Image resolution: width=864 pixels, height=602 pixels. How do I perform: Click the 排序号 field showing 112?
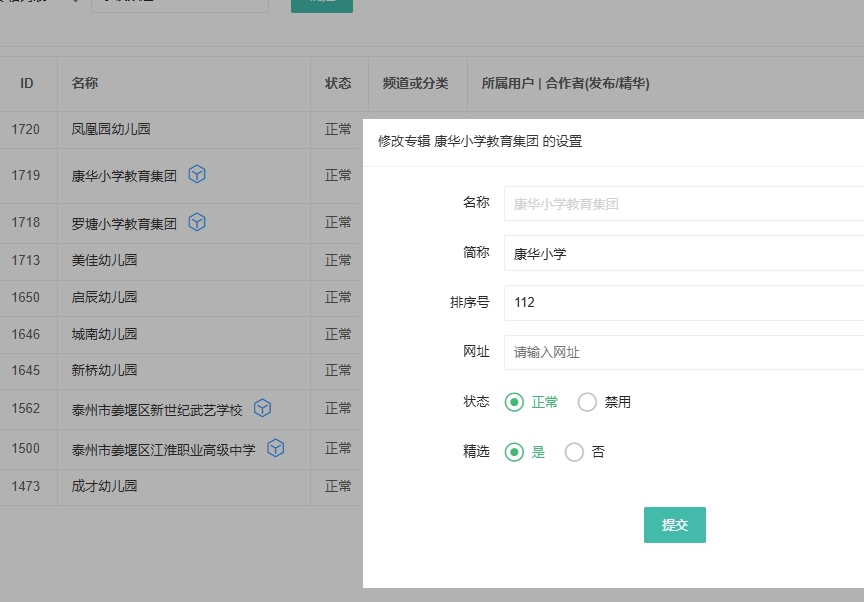pos(684,302)
